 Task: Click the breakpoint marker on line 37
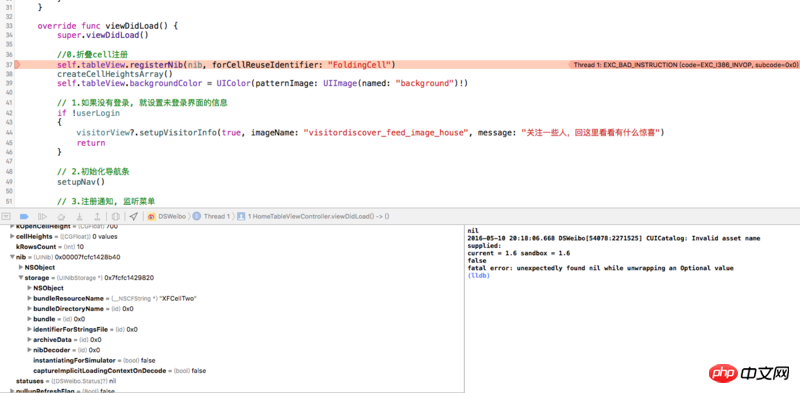click(17, 64)
